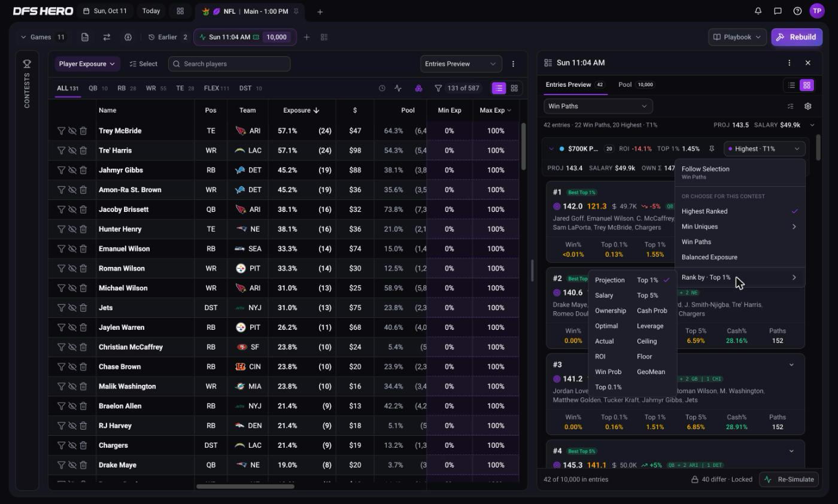This screenshot has width=838, height=504.
Task: Switch entries preview to list layout
Action: pyautogui.click(x=791, y=85)
